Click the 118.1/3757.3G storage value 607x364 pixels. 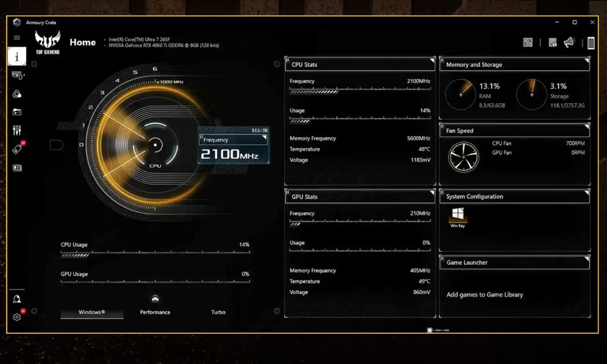coord(568,106)
